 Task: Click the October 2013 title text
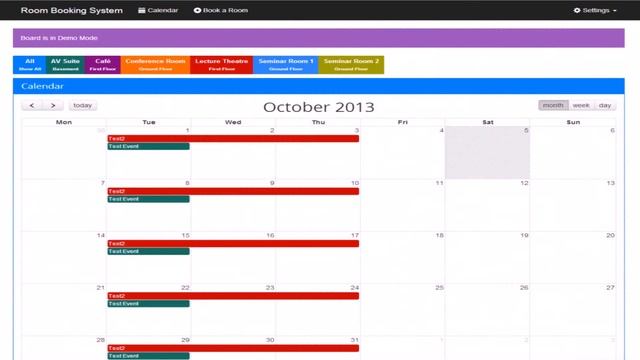coord(319,107)
